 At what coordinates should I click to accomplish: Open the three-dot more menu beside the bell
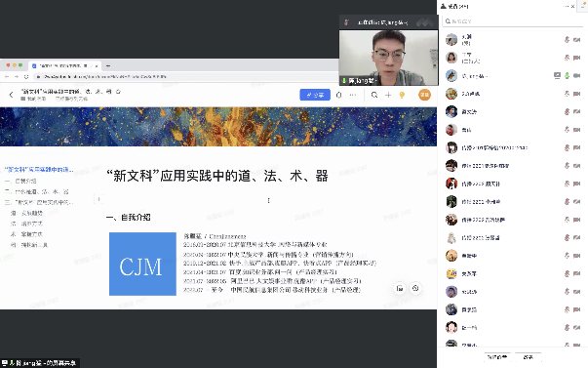point(353,95)
